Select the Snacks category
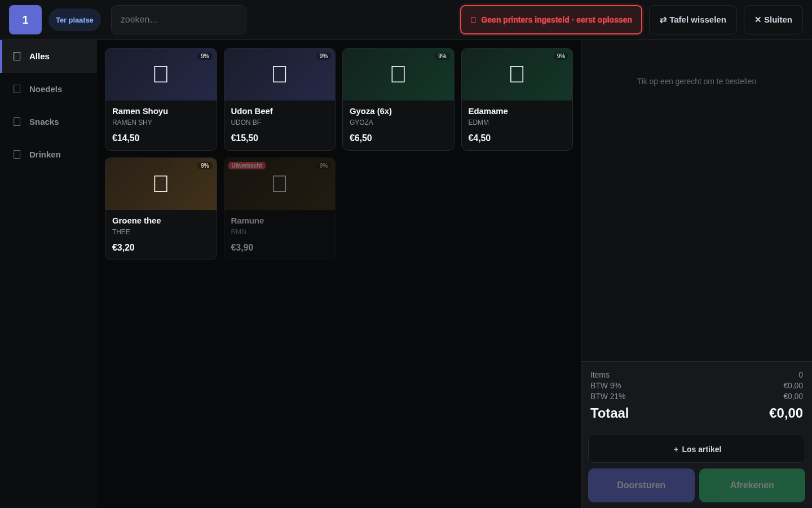 (48, 122)
